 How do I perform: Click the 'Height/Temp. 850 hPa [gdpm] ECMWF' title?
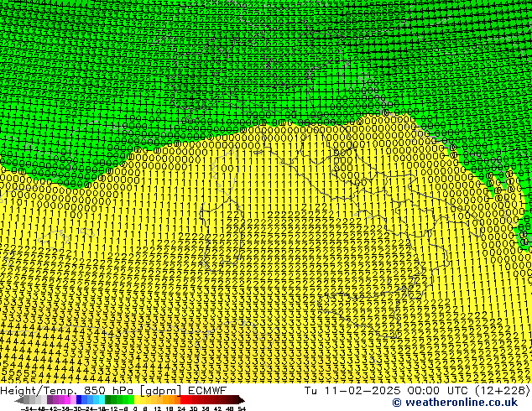click(113, 391)
